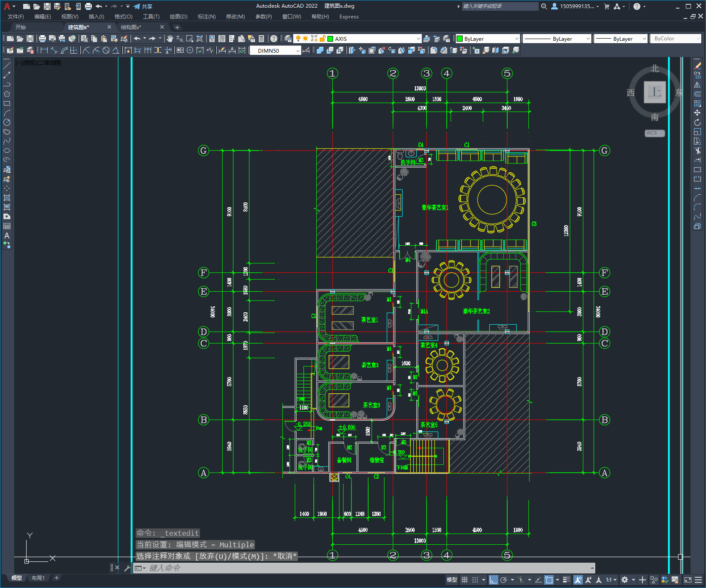Toggle the layer on/off lightbulb
This screenshot has height=588, width=706.
tap(298, 39)
